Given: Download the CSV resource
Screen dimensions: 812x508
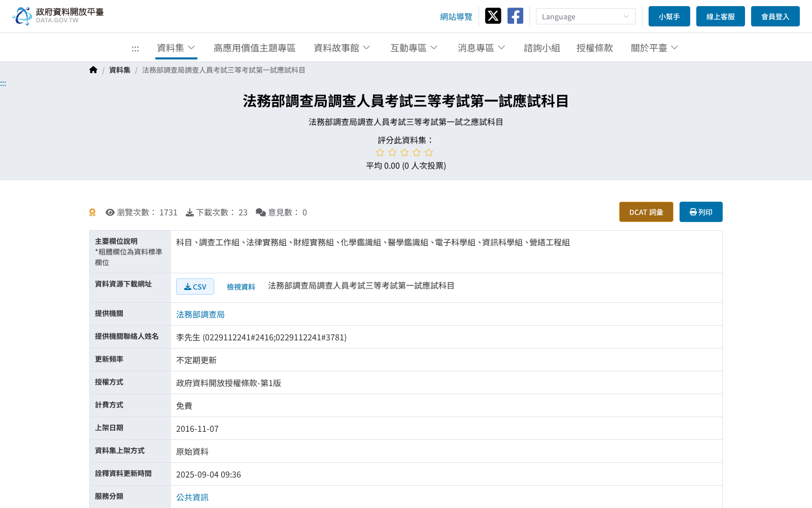Looking at the screenshot, I should (195, 287).
